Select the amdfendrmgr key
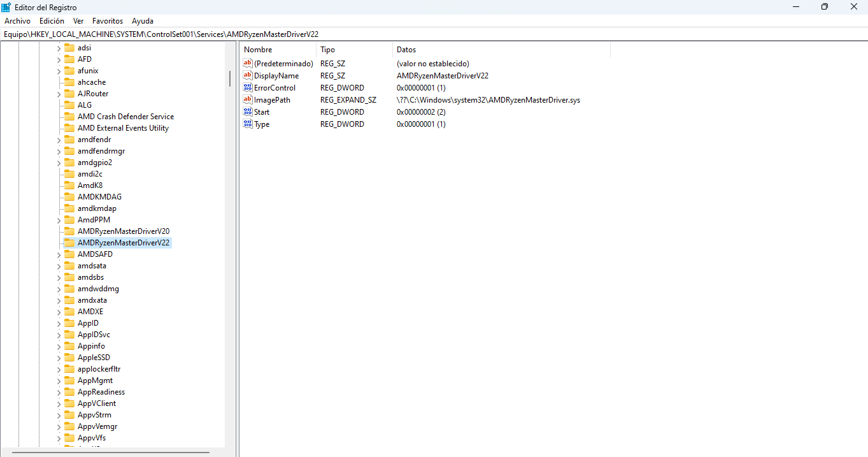 pyautogui.click(x=101, y=151)
